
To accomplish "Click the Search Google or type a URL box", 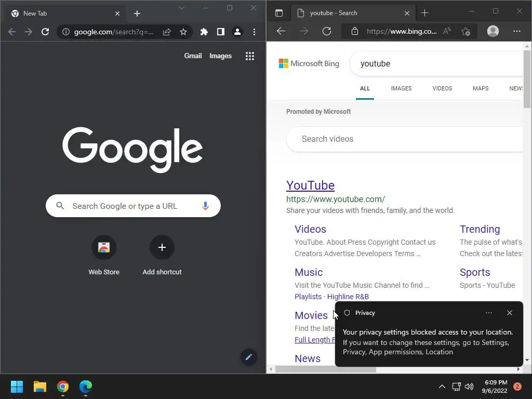I will [x=133, y=206].
